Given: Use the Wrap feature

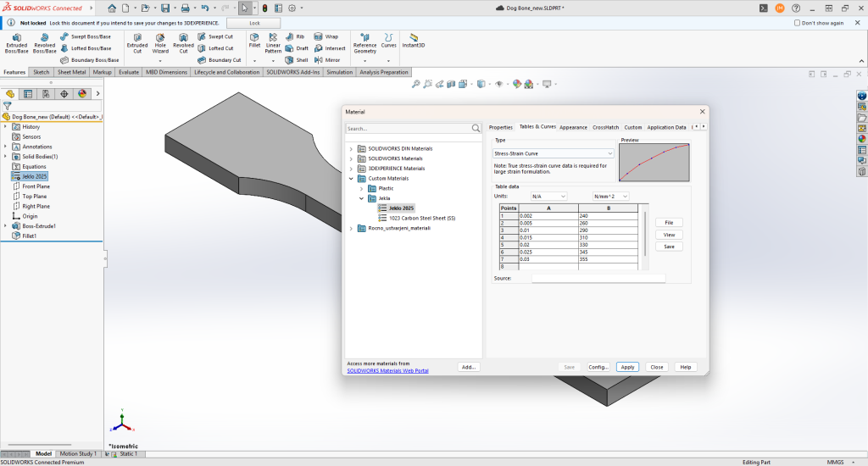Looking at the screenshot, I should pyautogui.click(x=326, y=36).
